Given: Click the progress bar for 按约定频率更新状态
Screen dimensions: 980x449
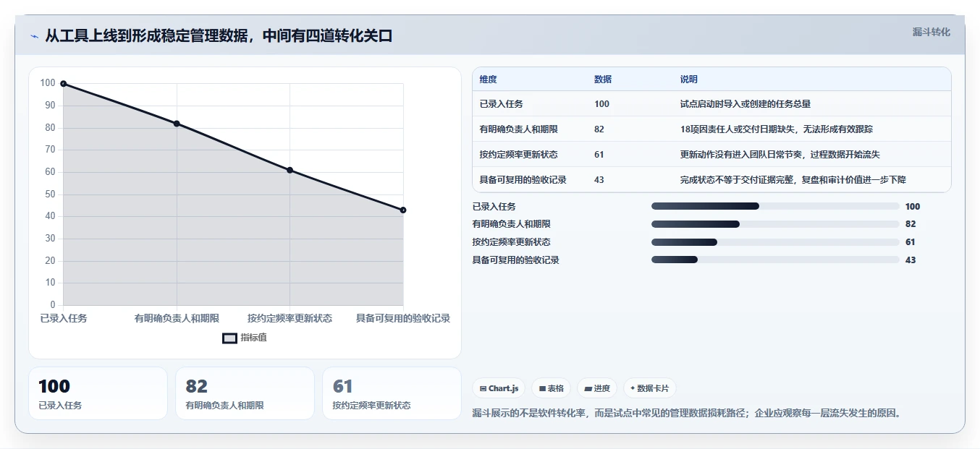Looking at the screenshot, I should pyautogui.click(x=775, y=242).
